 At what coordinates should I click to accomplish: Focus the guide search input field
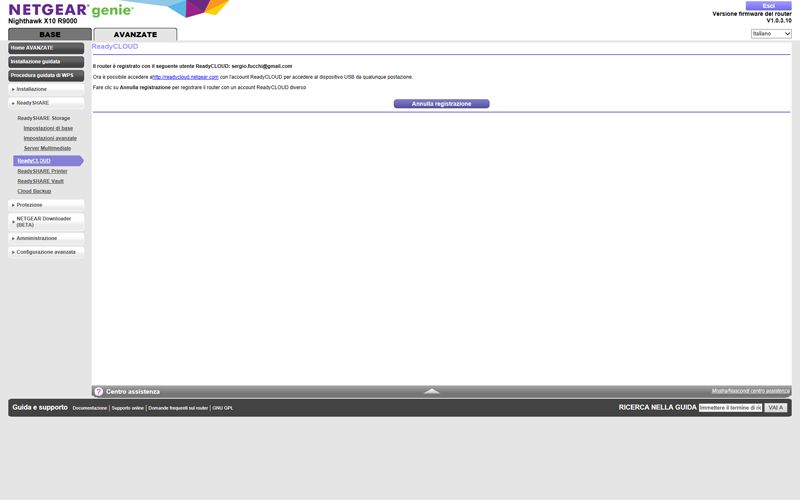coord(730,408)
